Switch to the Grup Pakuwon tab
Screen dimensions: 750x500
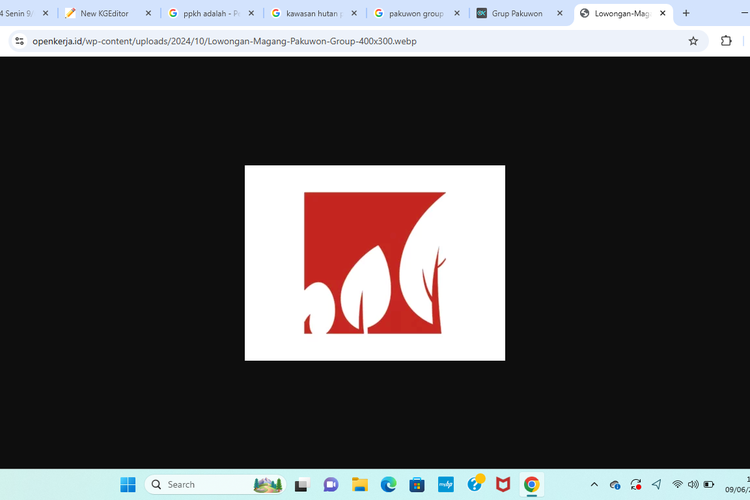point(516,13)
